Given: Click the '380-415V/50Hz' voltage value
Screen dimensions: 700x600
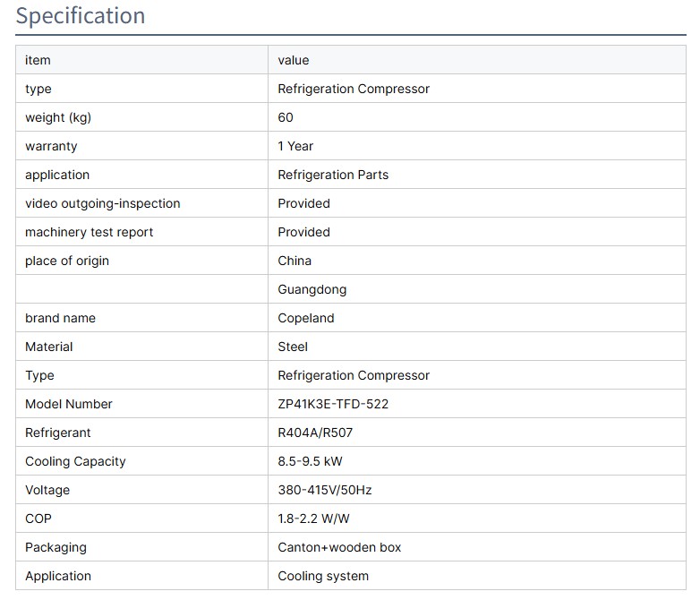Looking at the screenshot, I should (325, 490).
